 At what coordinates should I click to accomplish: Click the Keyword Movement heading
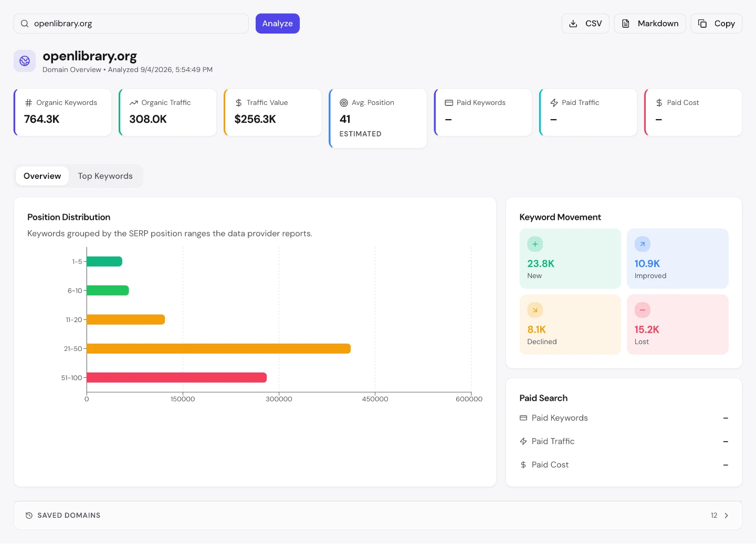click(560, 217)
